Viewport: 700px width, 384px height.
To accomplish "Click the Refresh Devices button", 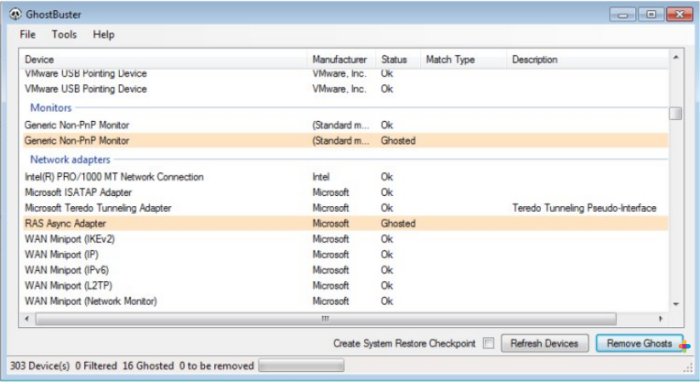I will tap(544, 343).
